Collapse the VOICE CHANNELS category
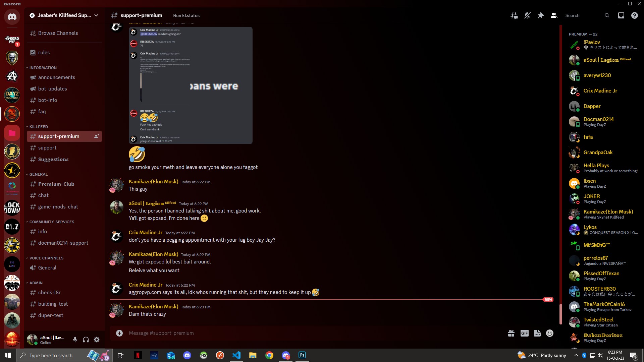The image size is (644, 362). pos(45,258)
